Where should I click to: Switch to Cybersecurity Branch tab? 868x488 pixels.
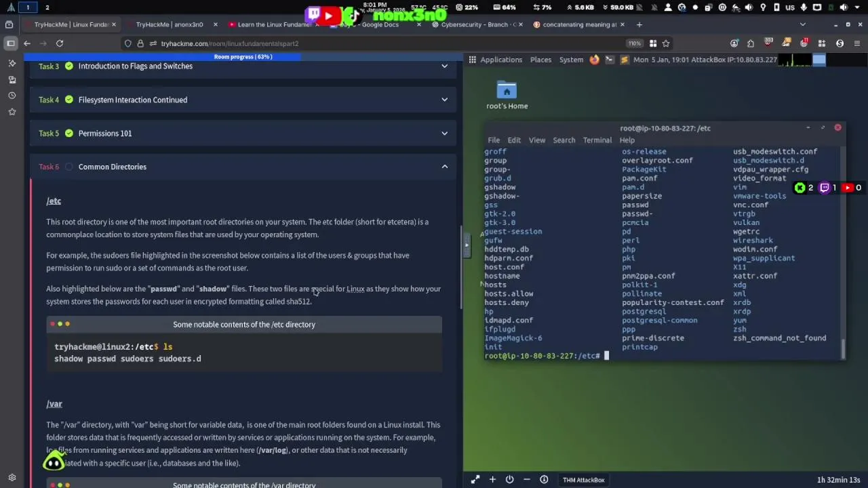pyautogui.click(x=477, y=24)
